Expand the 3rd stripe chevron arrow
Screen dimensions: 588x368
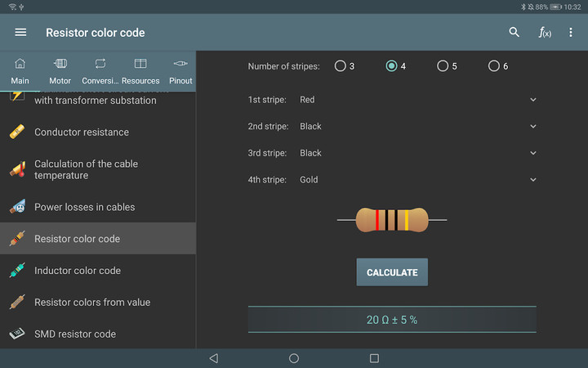(x=532, y=153)
